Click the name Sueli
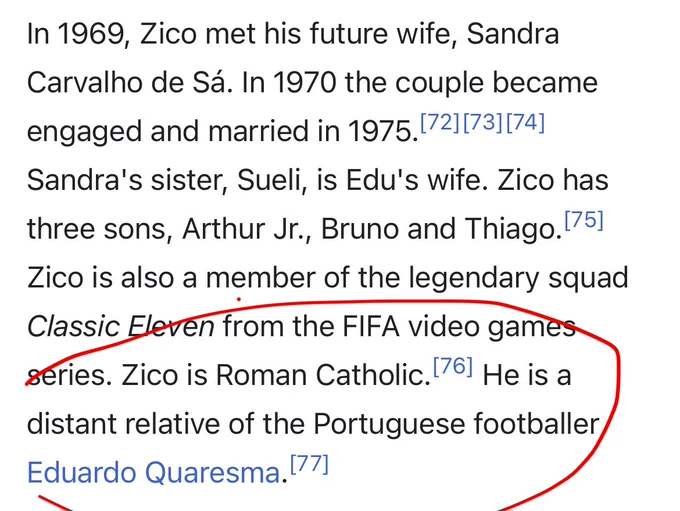 coord(268,180)
